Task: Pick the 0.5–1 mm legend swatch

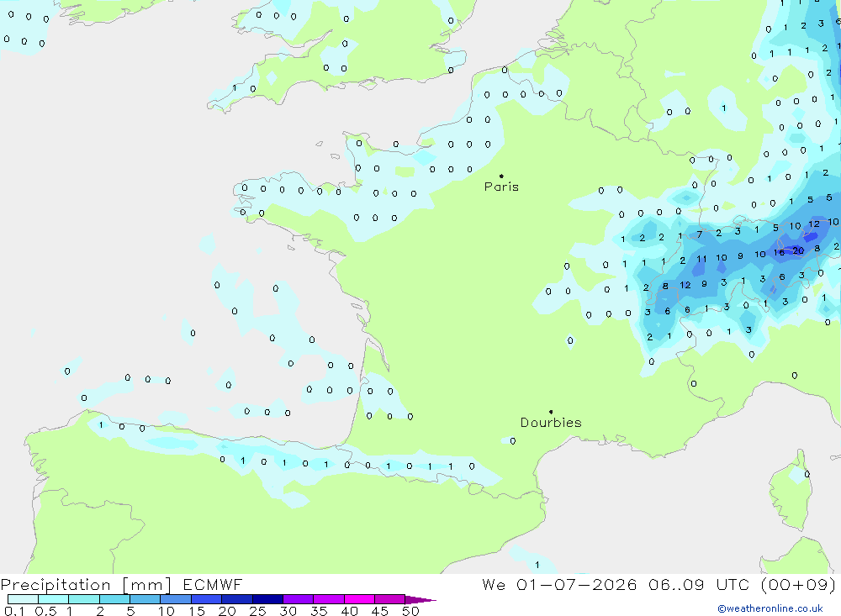Action: coord(53,599)
